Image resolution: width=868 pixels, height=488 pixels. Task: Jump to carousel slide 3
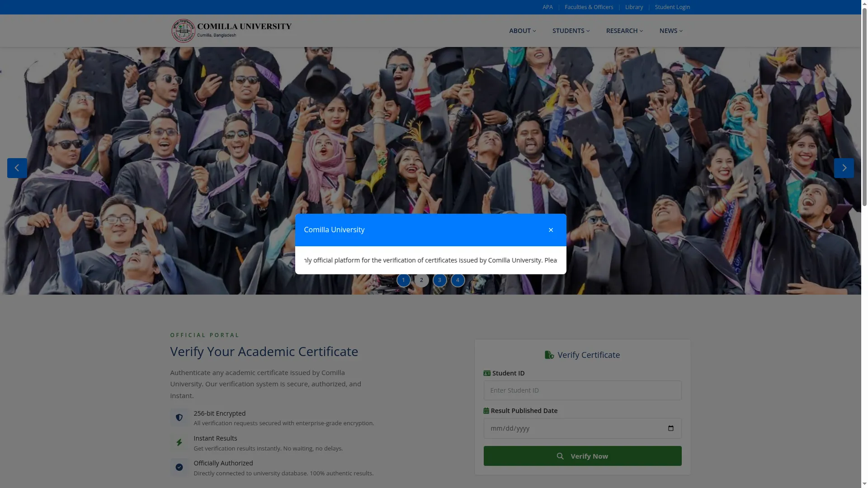pos(439,280)
